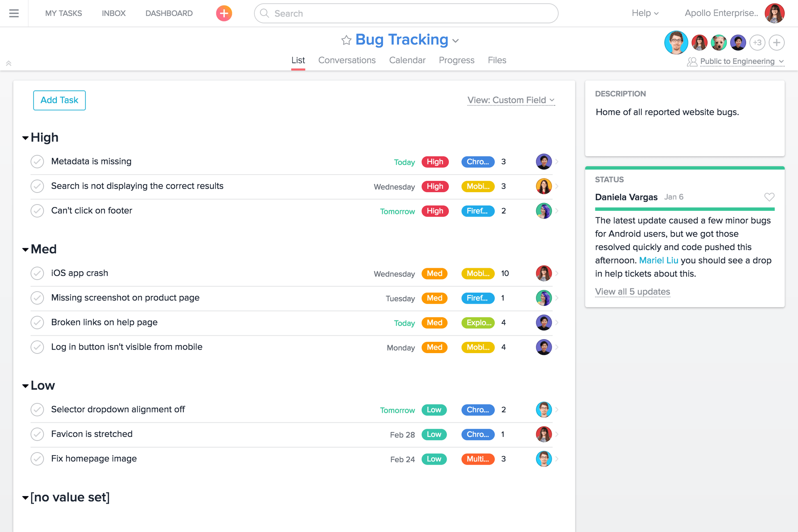Open the user profile avatar in top bar
The image size is (798, 532).
[774, 13]
